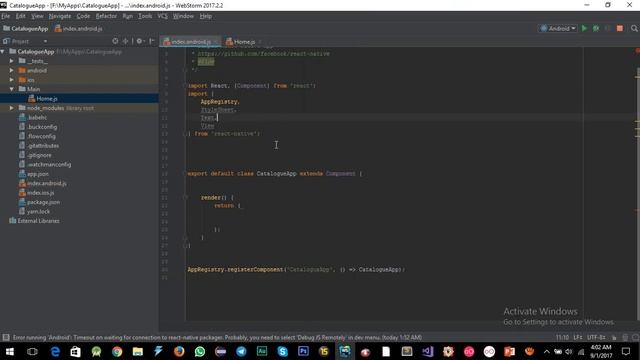Open Visual Studio from taskbar
This screenshot has width=640, height=360.
pyautogui.click(x=427, y=351)
